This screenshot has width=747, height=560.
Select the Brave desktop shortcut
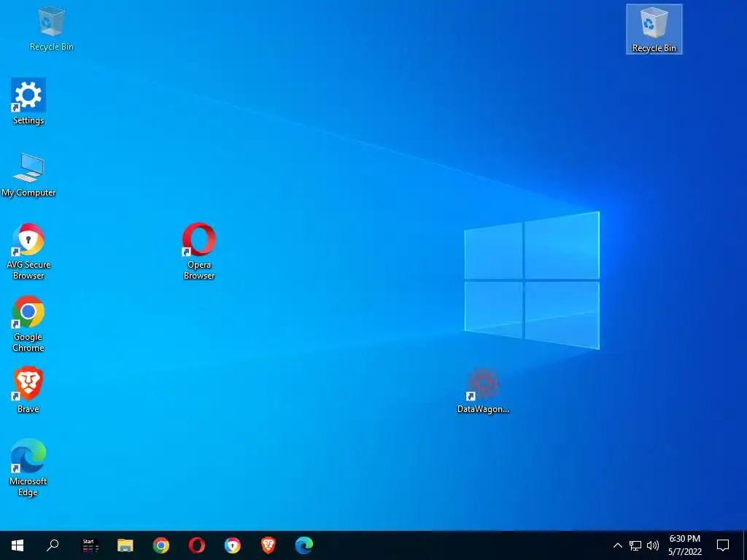click(28, 390)
